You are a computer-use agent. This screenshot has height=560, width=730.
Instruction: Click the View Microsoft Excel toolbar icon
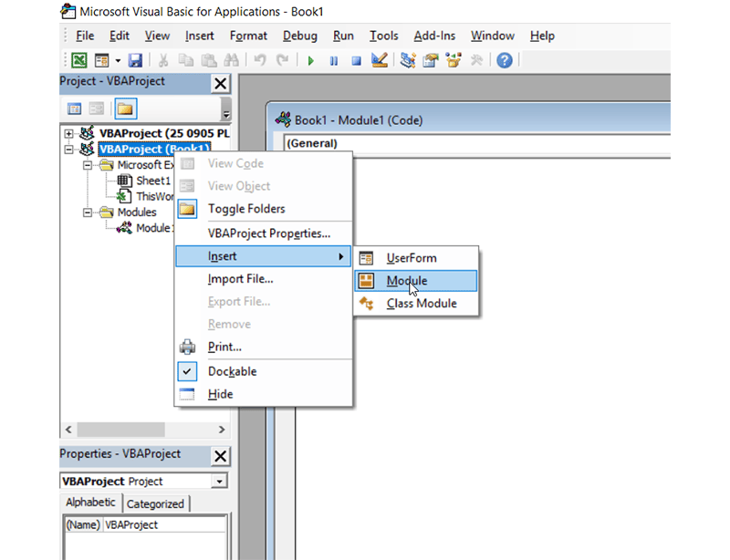point(79,60)
